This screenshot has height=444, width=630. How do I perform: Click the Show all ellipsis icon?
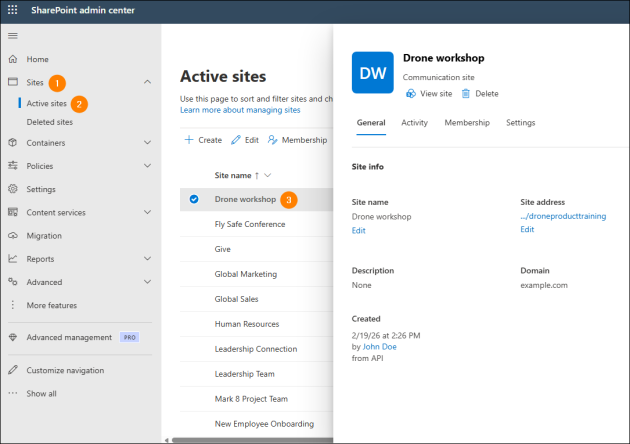(13, 393)
